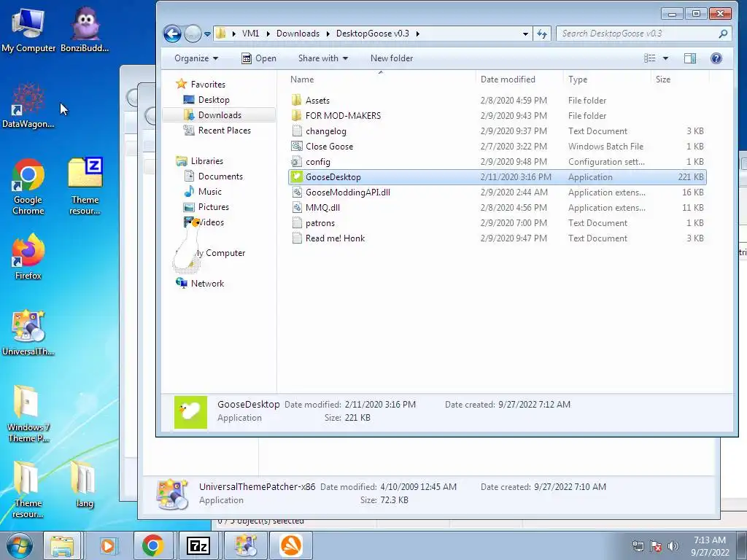Click the Refresh button next to address bar
The width and height of the screenshot is (747, 560).
click(x=542, y=34)
